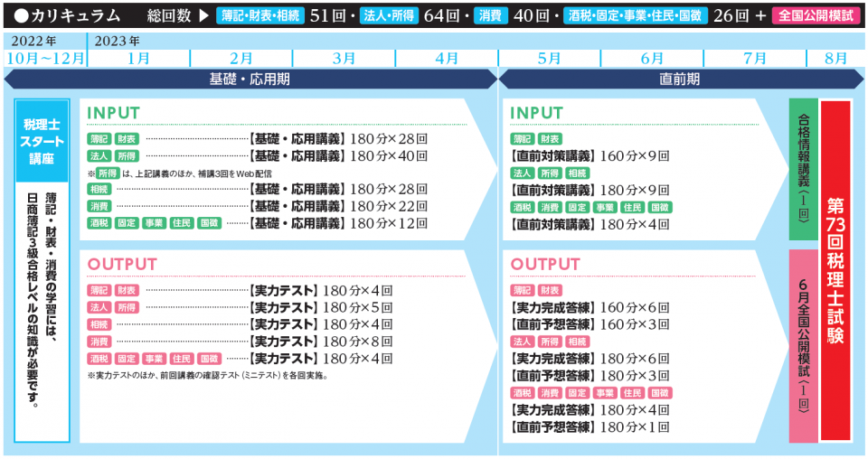868x459 pixels.
Task: Click the white bullet circle before カリキュラム
Action: [22, 16]
